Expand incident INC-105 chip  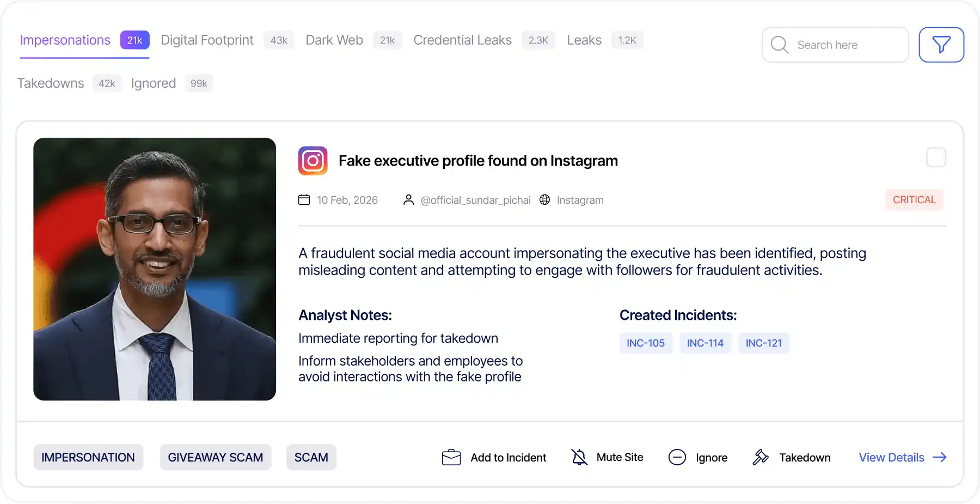click(646, 343)
